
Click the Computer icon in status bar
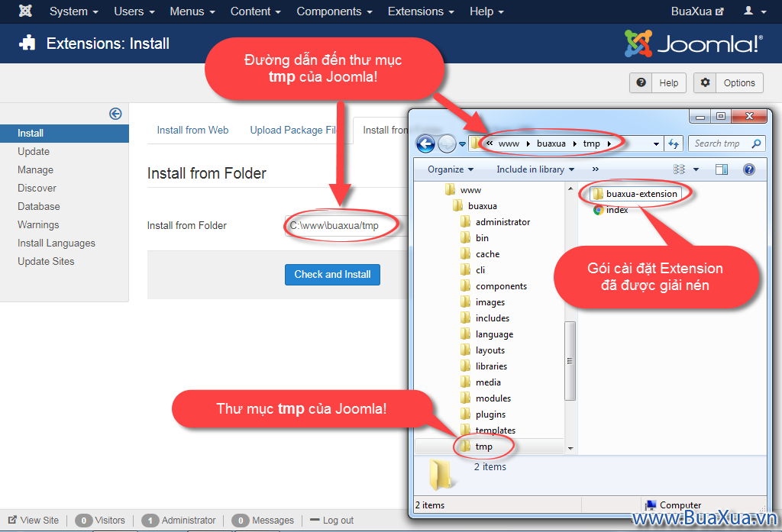point(651,505)
